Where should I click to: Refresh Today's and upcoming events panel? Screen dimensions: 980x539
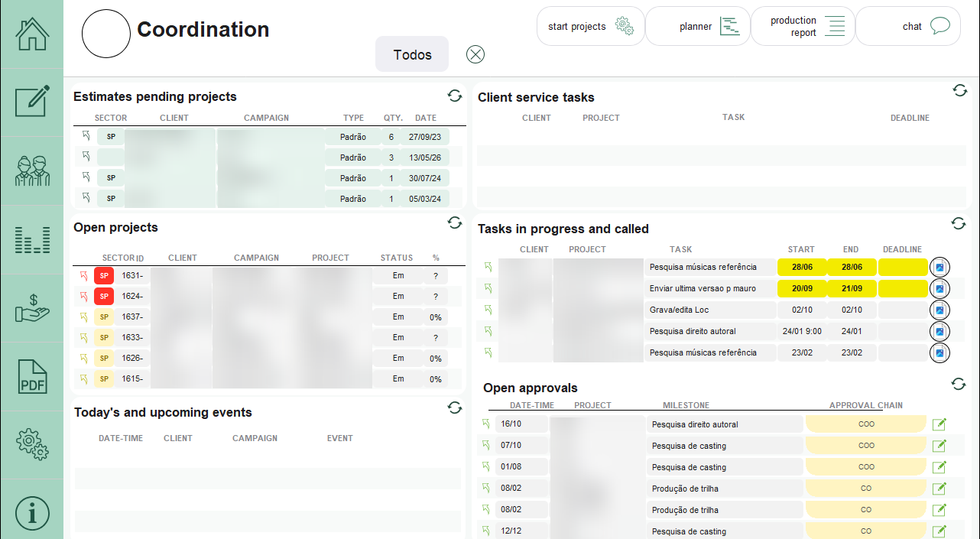click(455, 408)
